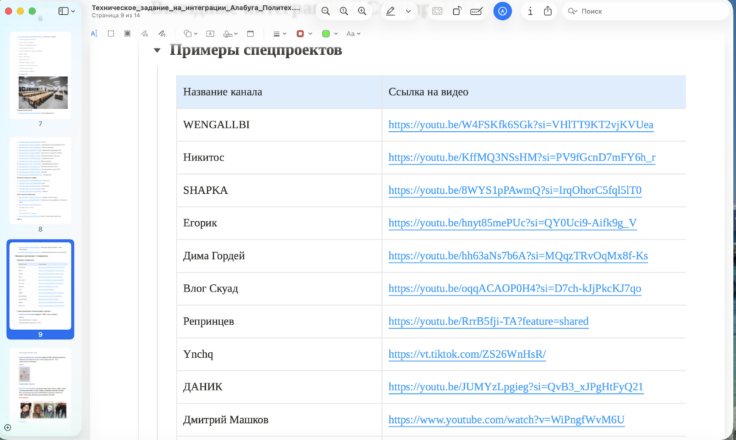Image resolution: width=736 pixels, height=440 pixels.
Task: Open the Ynchq TikTok link
Action: pos(466,353)
